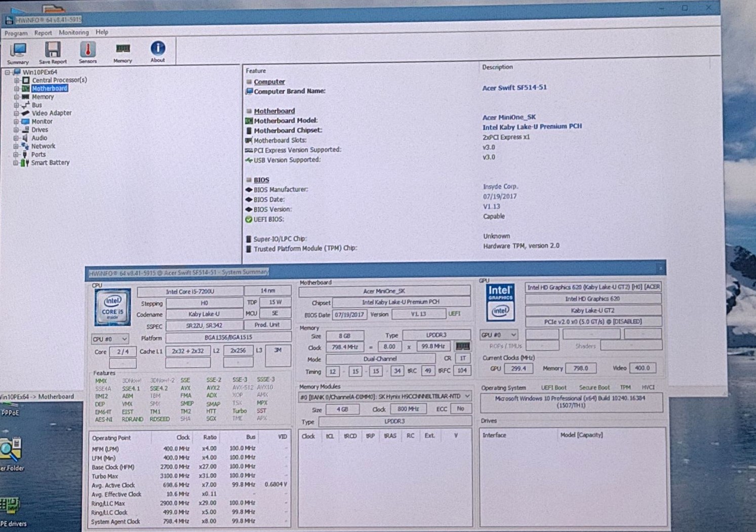This screenshot has height=532, width=756.
Task: Select the Memory label in the tree
Action: pyautogui.click(x=43, y=97)
